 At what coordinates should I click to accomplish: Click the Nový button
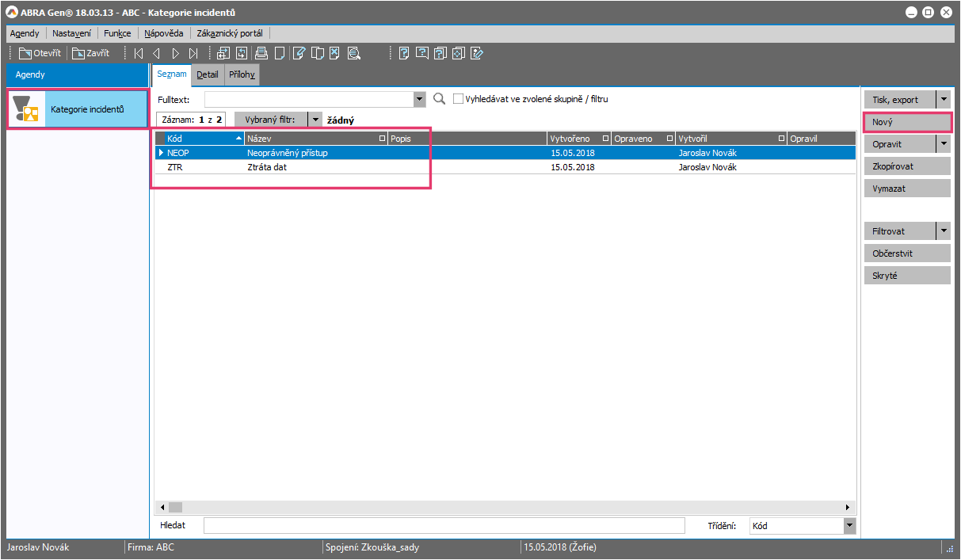click(906, 122)
